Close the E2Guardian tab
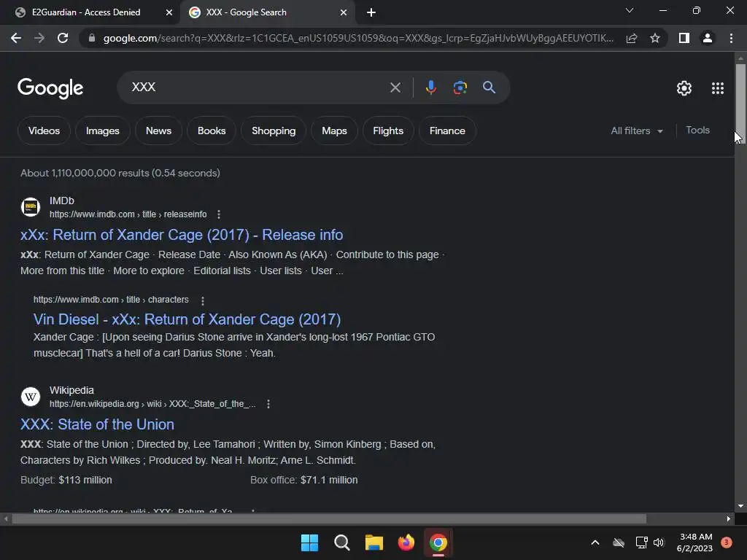 [169, 12]
